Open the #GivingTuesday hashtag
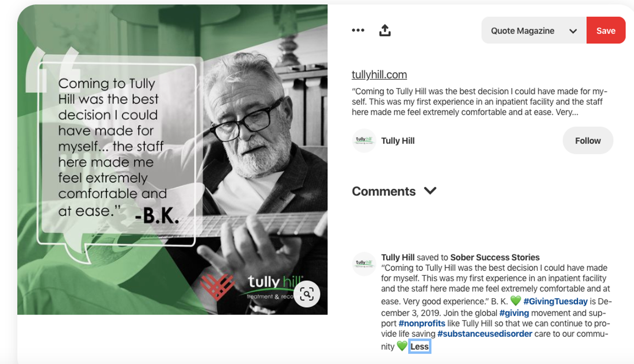 click(x=555, y=301)
